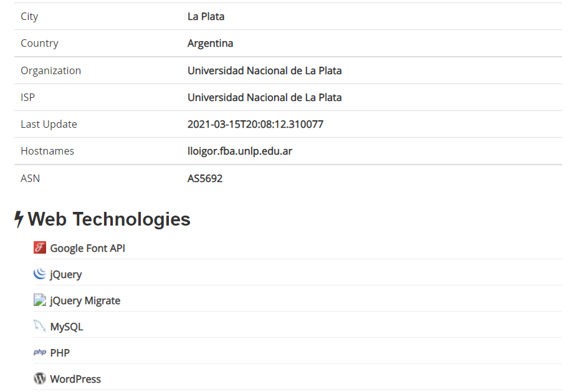Viewport: 572px width, 392px height.
Task: Open the WordPress technology entry
Action: pyautogui.click(x=75, y=380)
